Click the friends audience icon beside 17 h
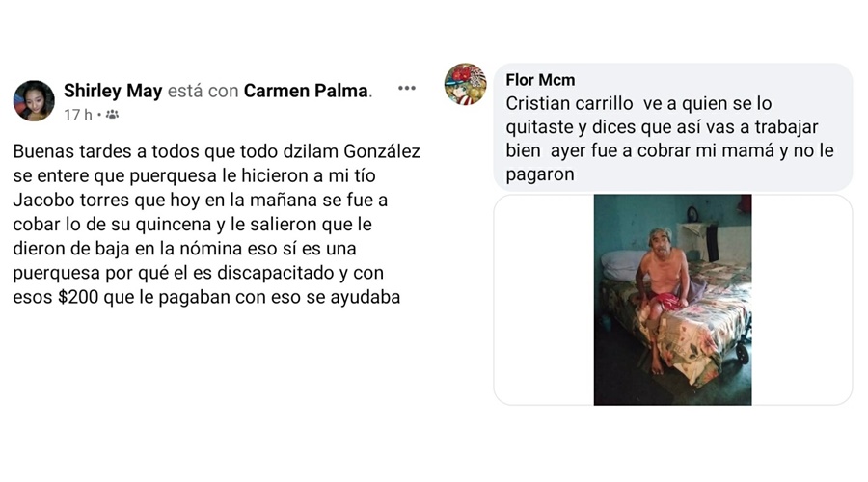Screen dimensions: 868x482 112,115
